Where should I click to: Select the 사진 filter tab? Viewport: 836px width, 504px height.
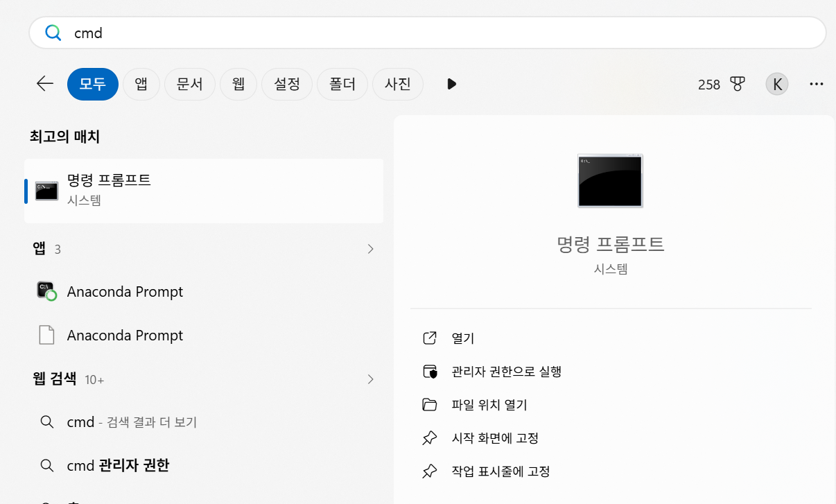[398, 84]
